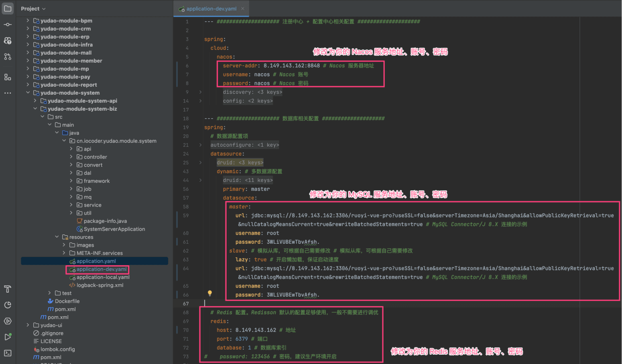Switch to the application-dev.yaml tab
Screen dimensions: 622x364
click(x=211, y=9)
